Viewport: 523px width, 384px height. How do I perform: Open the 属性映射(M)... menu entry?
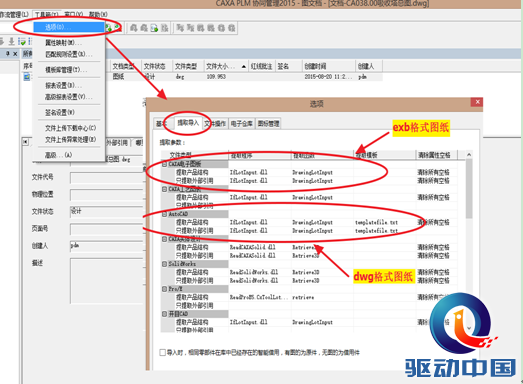[x=63, y=43]
